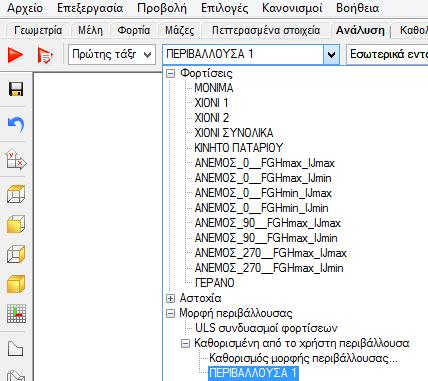Image resolution: width=428 pixels, height=381 pixels.
Task: Click the XY axes view icon
Action: click(16, 159)
